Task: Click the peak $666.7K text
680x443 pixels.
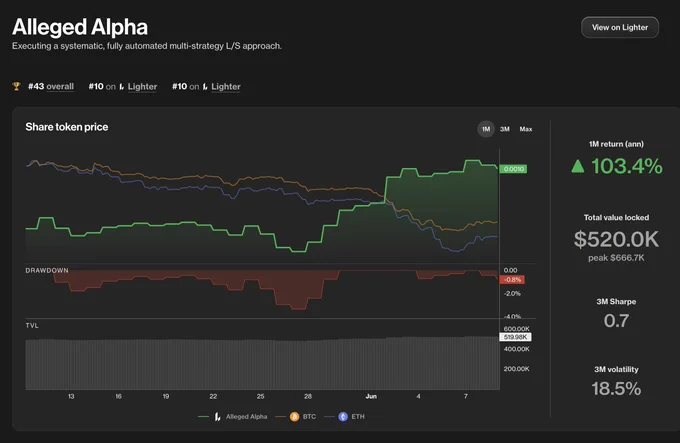Action: 616,258
